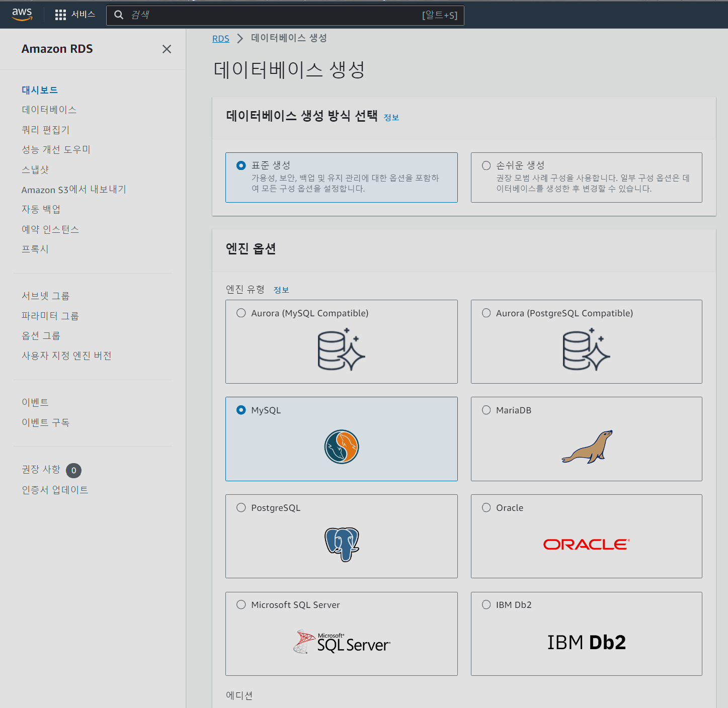Select the Oracle engine radio button
Viewport: 728px width, 708px height.
487,507
